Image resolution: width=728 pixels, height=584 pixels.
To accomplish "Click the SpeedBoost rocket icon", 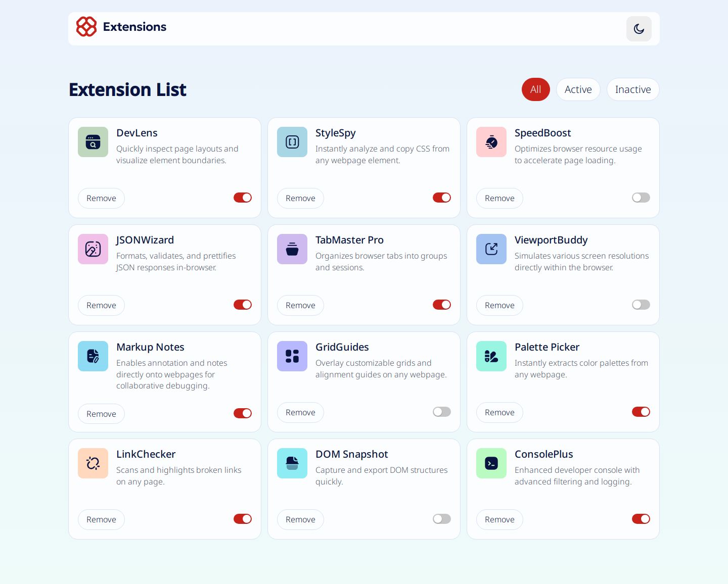I will click(491, 142).
